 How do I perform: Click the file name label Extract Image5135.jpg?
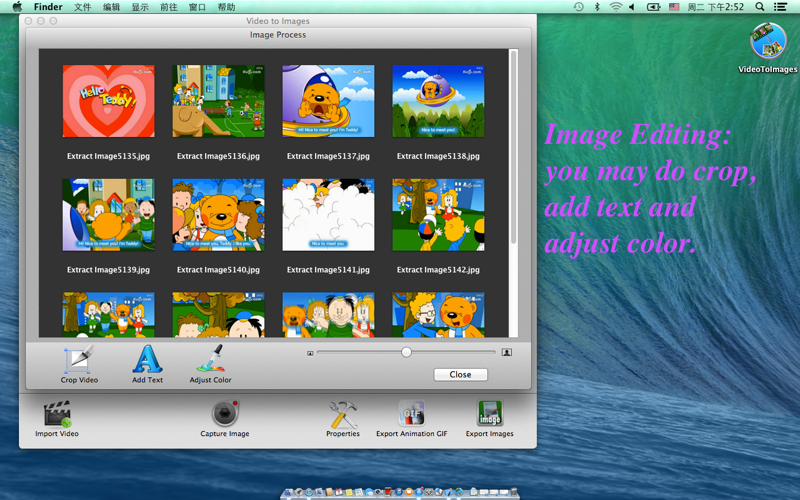108,156
